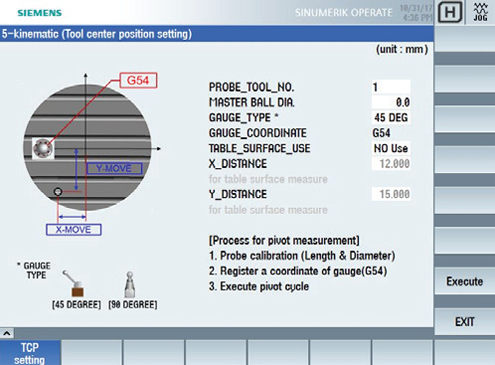Click the 45 DEGREE gauge type image
495x365 pixels.
[x=75, y=284]
